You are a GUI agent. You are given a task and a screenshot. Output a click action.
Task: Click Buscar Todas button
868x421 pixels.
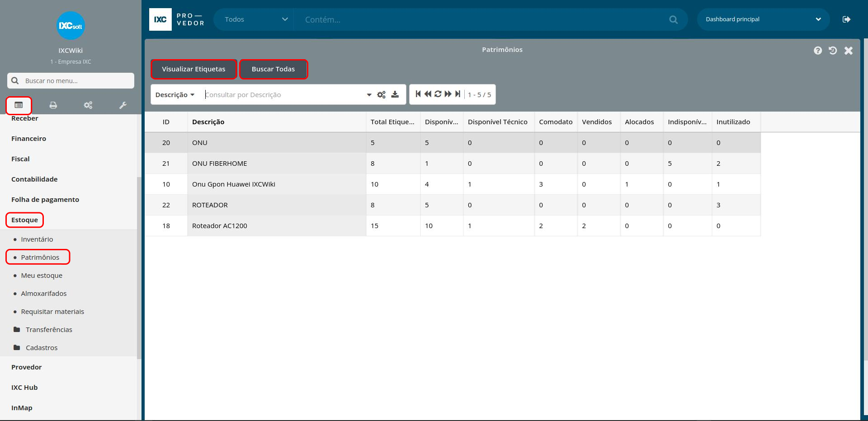(x=274, y=69)
